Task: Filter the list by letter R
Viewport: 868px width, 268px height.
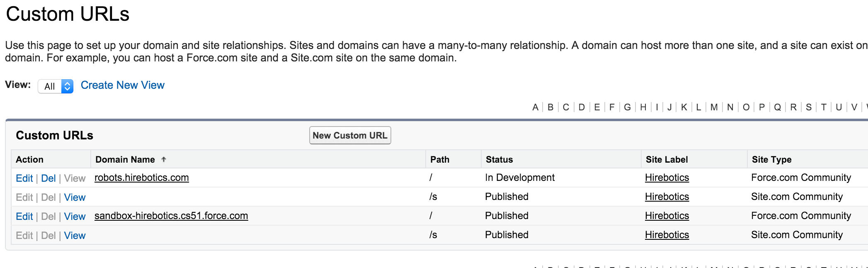Action: tap(793, 107)
